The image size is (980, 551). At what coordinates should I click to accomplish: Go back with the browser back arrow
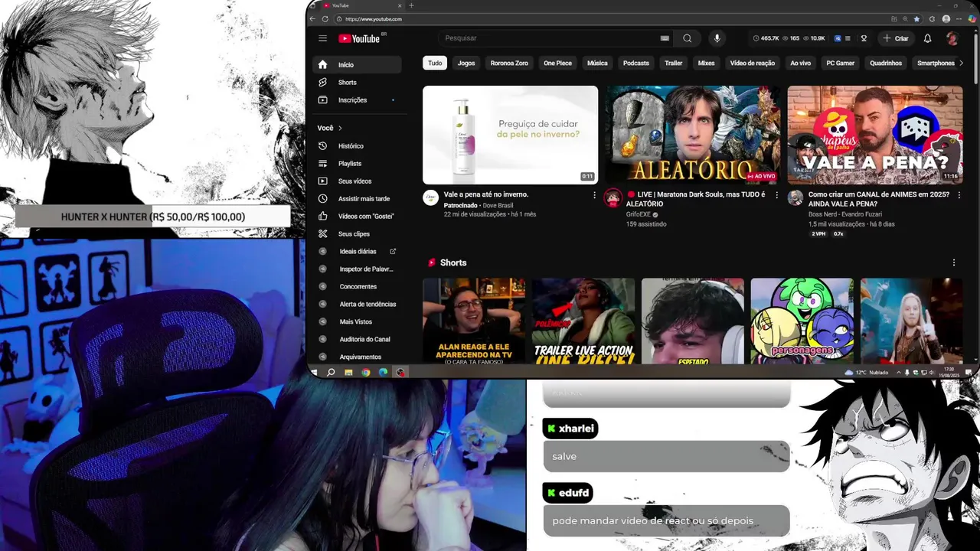click(312, 19)
